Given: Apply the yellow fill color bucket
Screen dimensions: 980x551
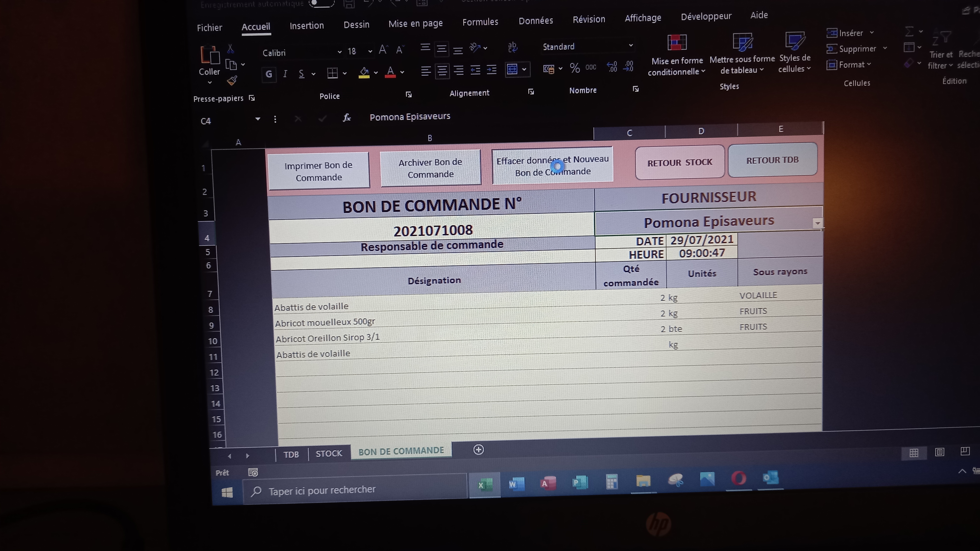Looking at the screenshot, I should point(364,72).
